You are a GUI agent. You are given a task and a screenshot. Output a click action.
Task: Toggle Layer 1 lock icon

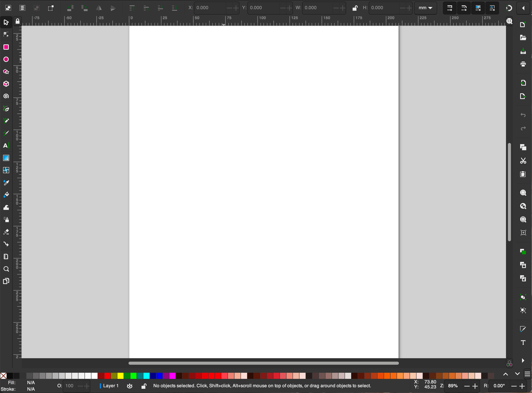pyautogui.click(x=144, y=386)
